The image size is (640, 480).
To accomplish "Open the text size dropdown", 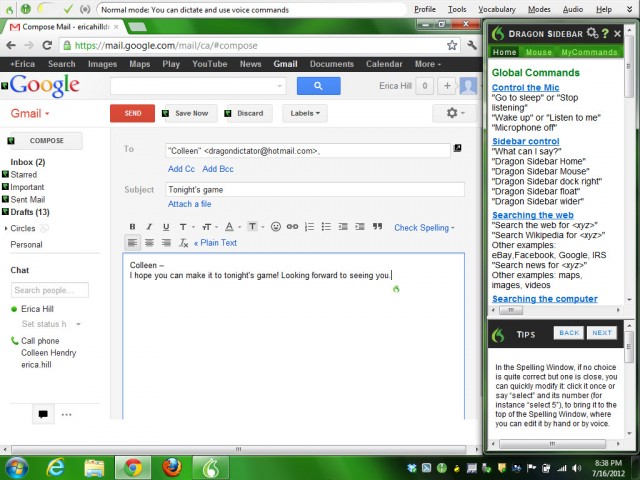I will coord(210,227).
